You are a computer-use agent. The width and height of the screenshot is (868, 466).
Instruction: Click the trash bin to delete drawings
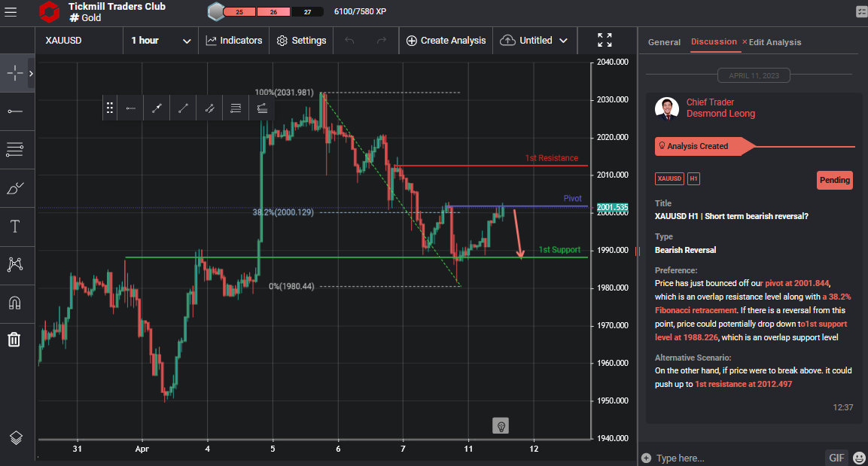14,340
